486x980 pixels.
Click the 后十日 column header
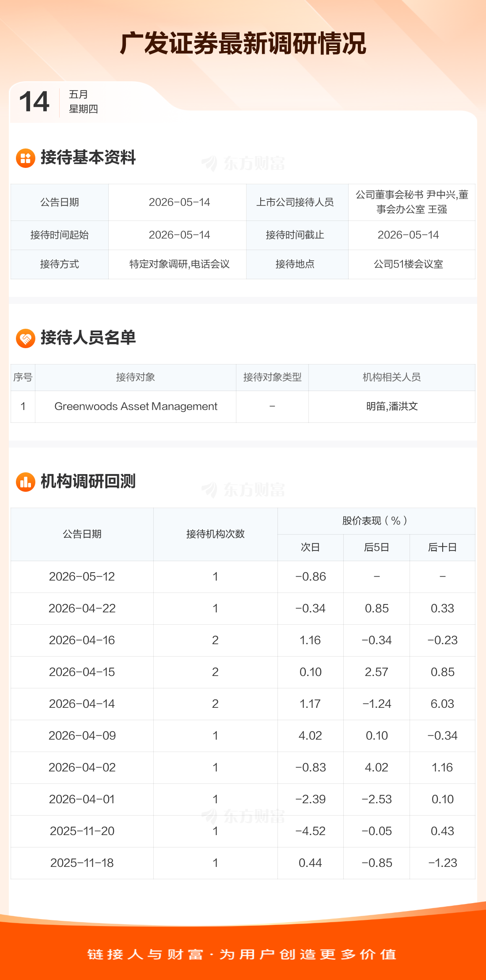pos(442,547)
